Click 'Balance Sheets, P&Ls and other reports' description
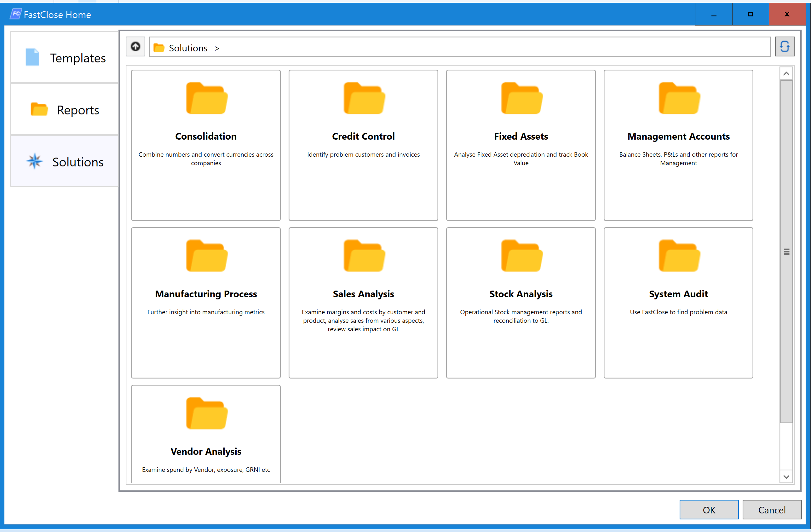Viewport: 811px width, 532px height. click(x=678, y=159)
